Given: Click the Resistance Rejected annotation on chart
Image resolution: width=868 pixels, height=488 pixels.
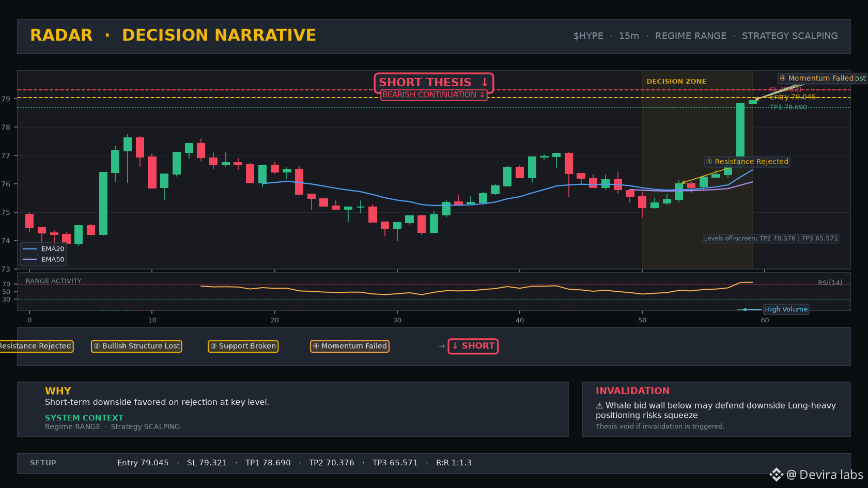Looking at the screenshot, I should click(x=747, y=162).
